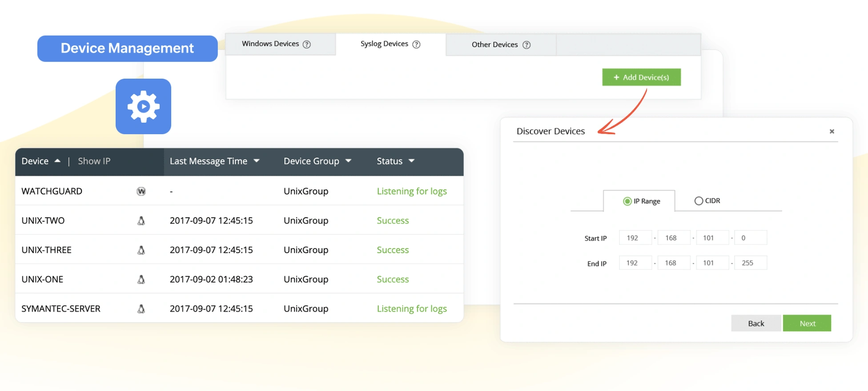Select the WATCHGUARD device name
Screen dimensions: 868x391
click(52, 192)
